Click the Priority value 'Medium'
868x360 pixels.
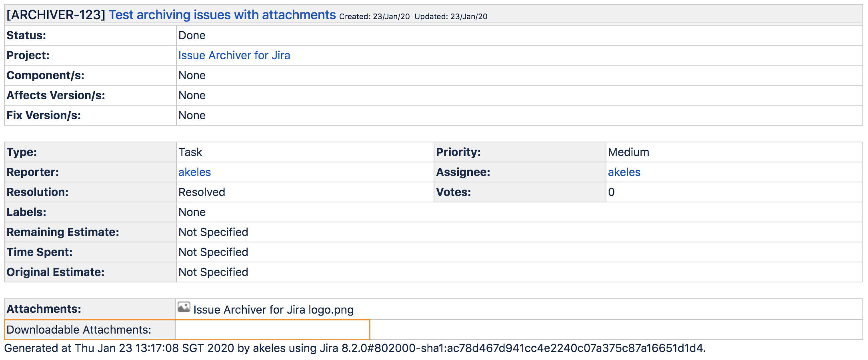click(x=628, y=152)
